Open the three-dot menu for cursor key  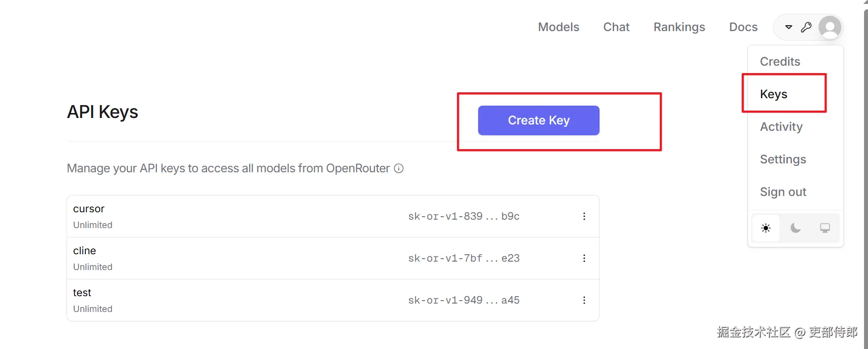pos(584,216)
